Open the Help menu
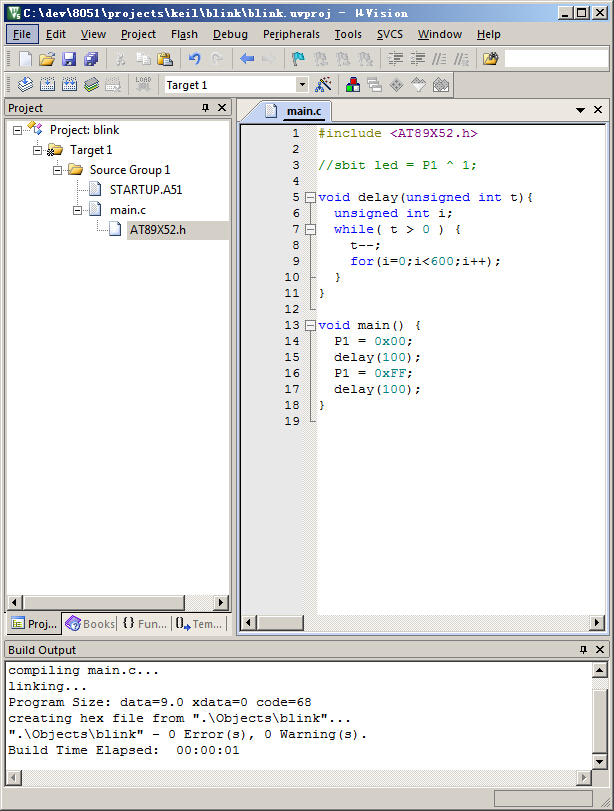614x811 pixels. click(x=488, y=34)
